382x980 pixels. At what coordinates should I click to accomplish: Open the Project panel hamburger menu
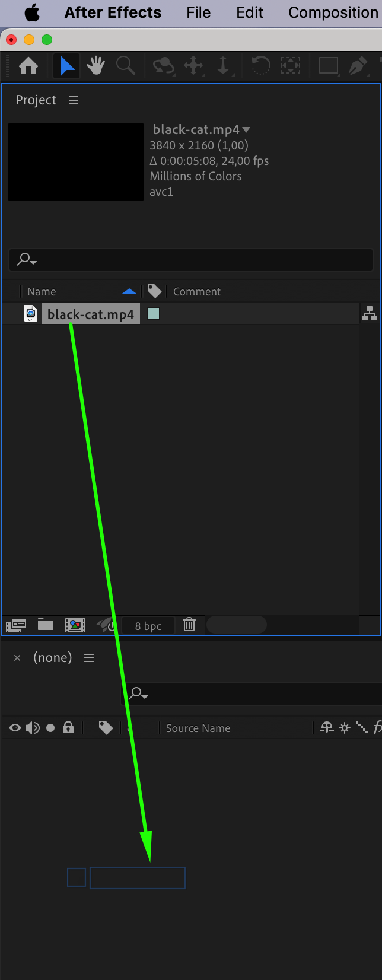74,100
